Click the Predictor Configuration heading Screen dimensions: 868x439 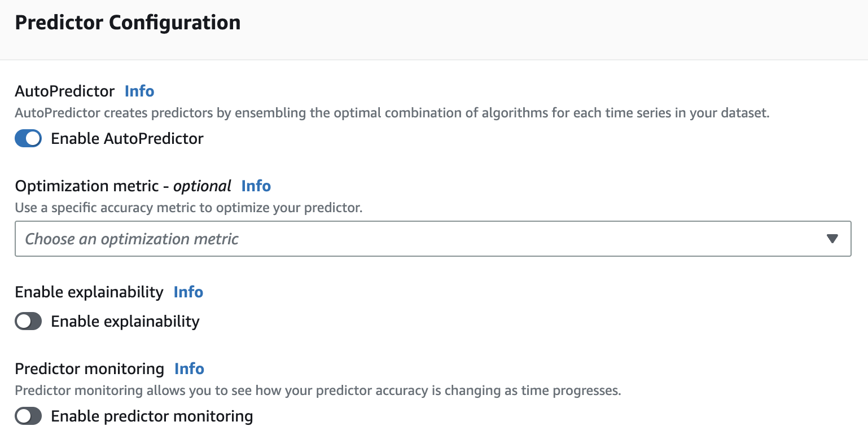(x=128, y=23)
